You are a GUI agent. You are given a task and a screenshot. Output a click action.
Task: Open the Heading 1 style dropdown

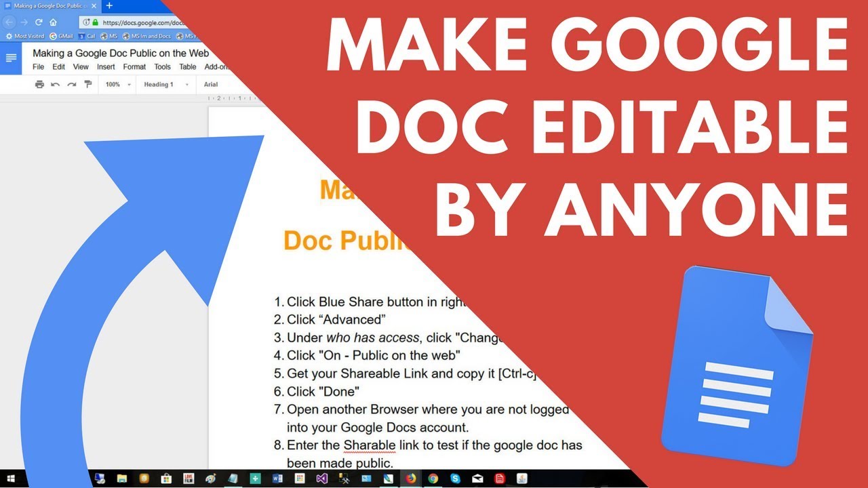click(166, 85)
